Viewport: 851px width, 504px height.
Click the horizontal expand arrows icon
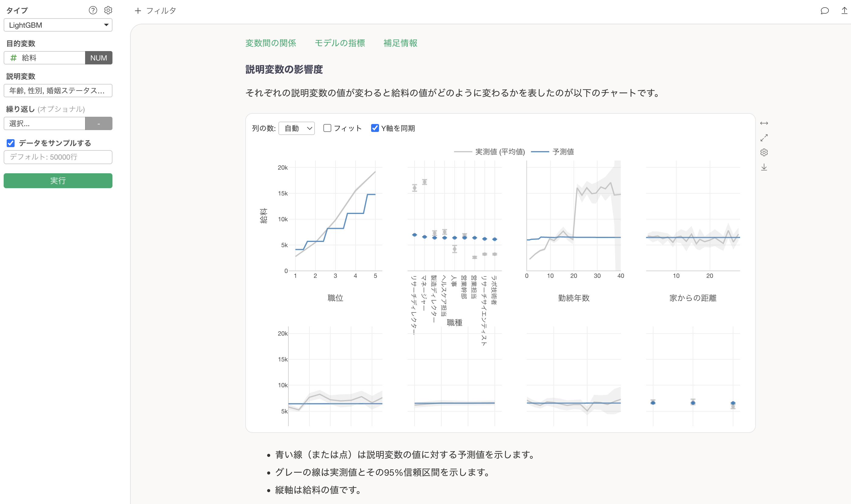point(764,123)
